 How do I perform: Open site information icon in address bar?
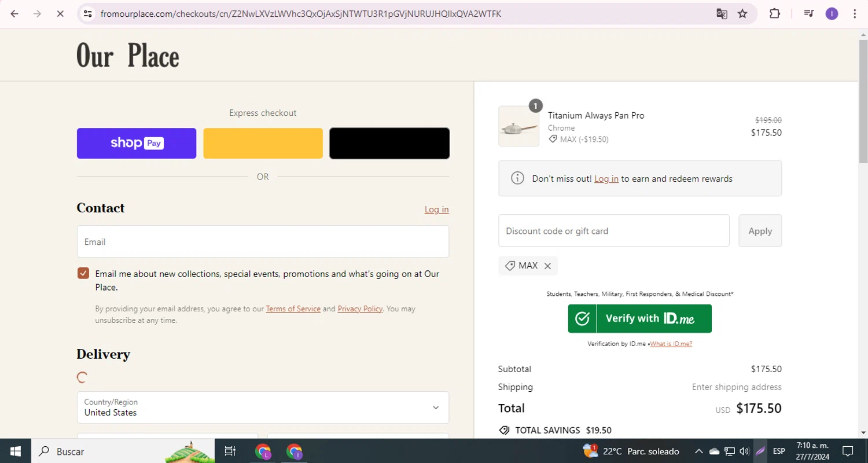tap(88, 13)
